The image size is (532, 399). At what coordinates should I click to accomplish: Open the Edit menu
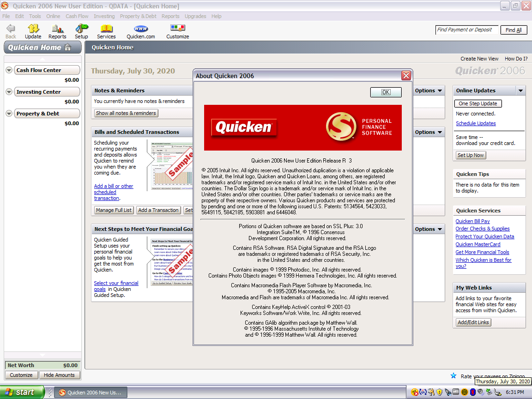[19, 16]
